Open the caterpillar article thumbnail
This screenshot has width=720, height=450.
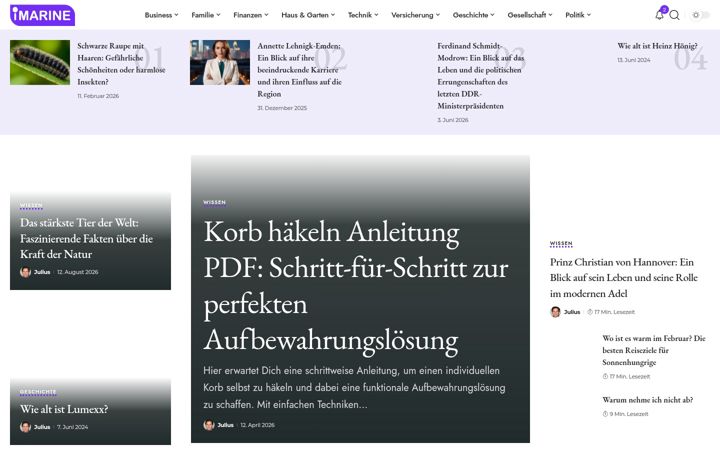(40, 62)
